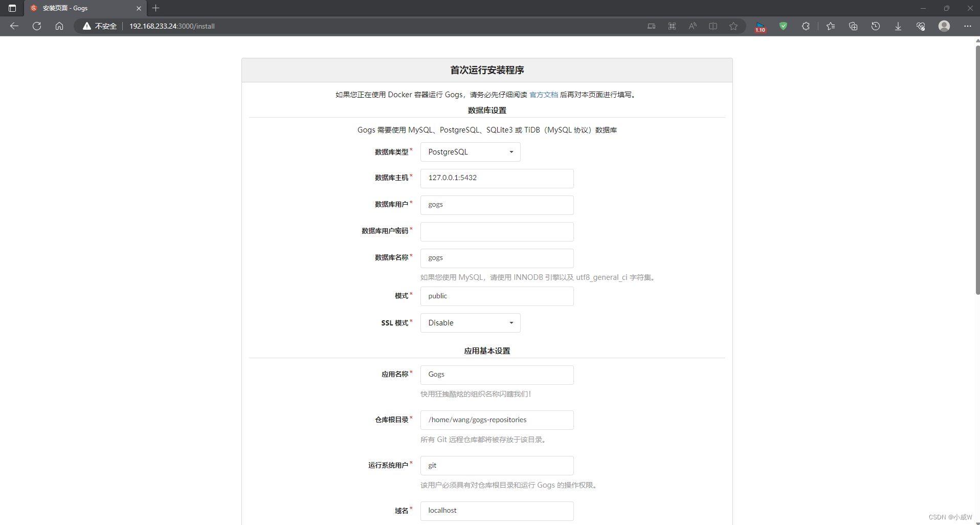Screen dimensions: 980x525
Task: Open immersive reader split view icon
Action: (713, 26)
